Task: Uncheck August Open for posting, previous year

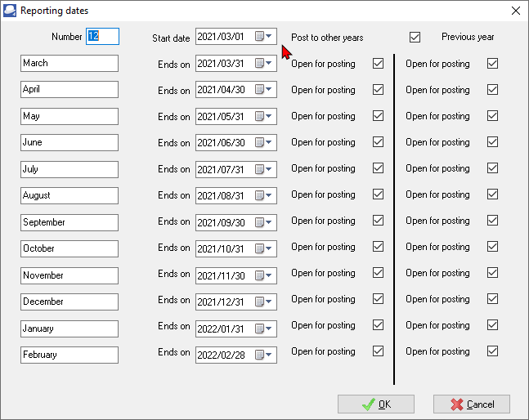Action: (x=492, y=194)
